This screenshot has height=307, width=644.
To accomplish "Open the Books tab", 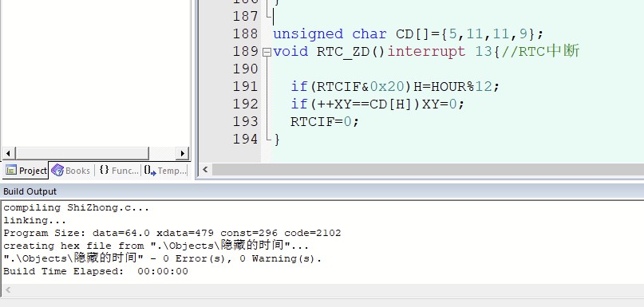I will click(71, 171).
